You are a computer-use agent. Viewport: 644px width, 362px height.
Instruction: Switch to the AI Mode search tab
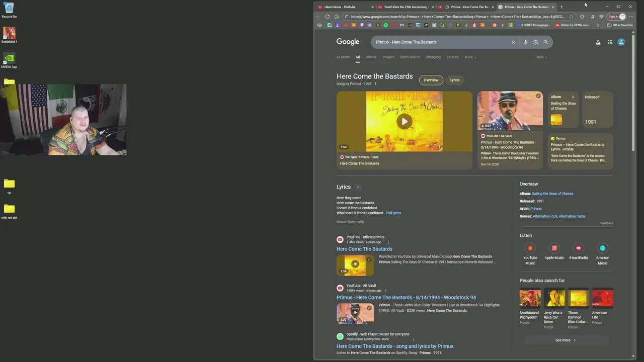coord(343,57)
